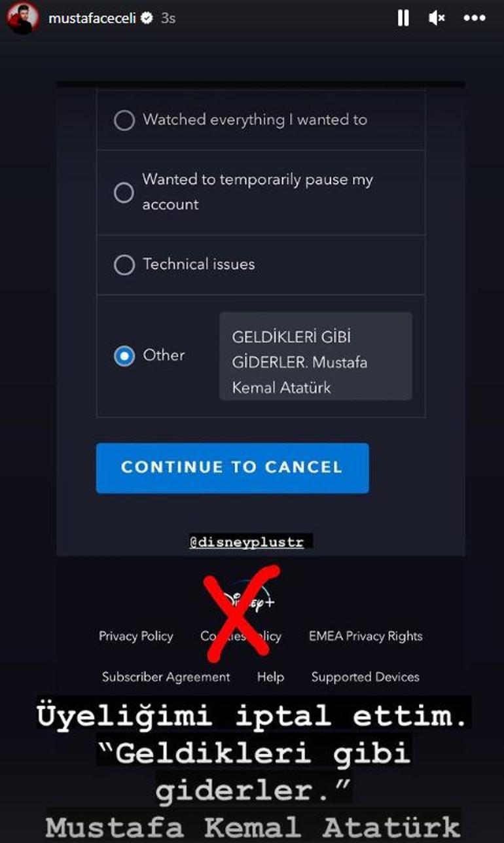
Task: Choose 'Wanted to temporarily pause my account'
Action: [x=124, y=192]
